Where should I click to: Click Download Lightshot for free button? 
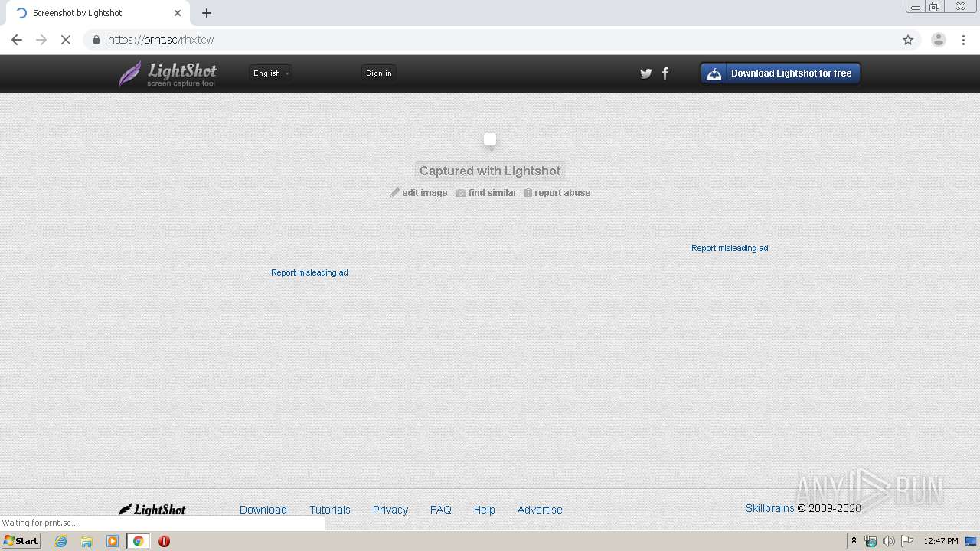(x=780, y=73)
